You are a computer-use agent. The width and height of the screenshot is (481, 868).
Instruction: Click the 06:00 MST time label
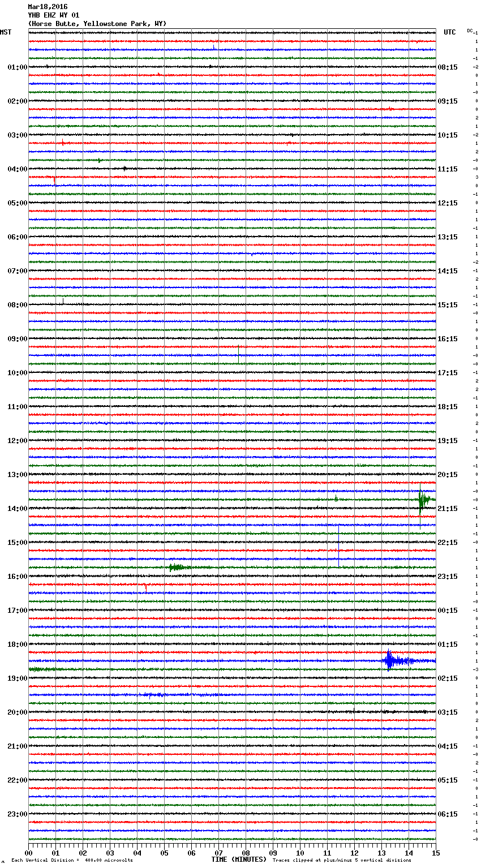[x=18, y=237]
